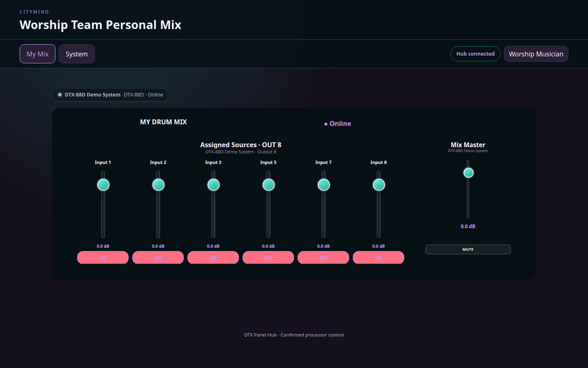Image resolution: width=588 pixels, height=368 pixels.
Task: Toggle Input 1 ON button
Action: tap(103, 258)
